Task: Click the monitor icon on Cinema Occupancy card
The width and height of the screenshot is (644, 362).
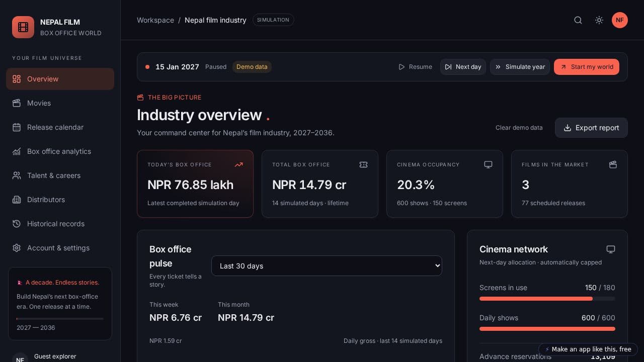Action: click(488, 164)
